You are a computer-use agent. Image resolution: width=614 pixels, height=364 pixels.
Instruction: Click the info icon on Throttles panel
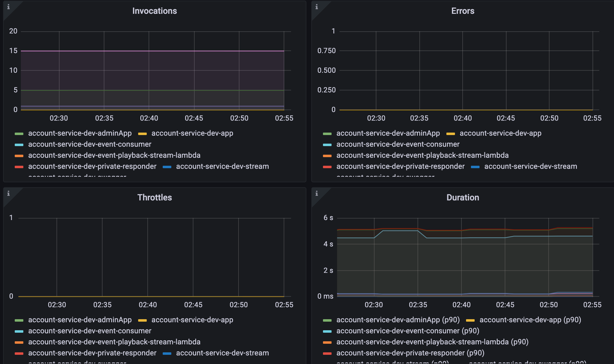[x=8, y=193]
